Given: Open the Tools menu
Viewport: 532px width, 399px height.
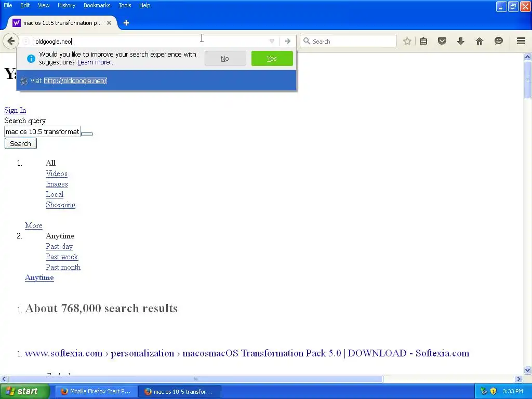Looking at the screenshot, I should [125, 5].
